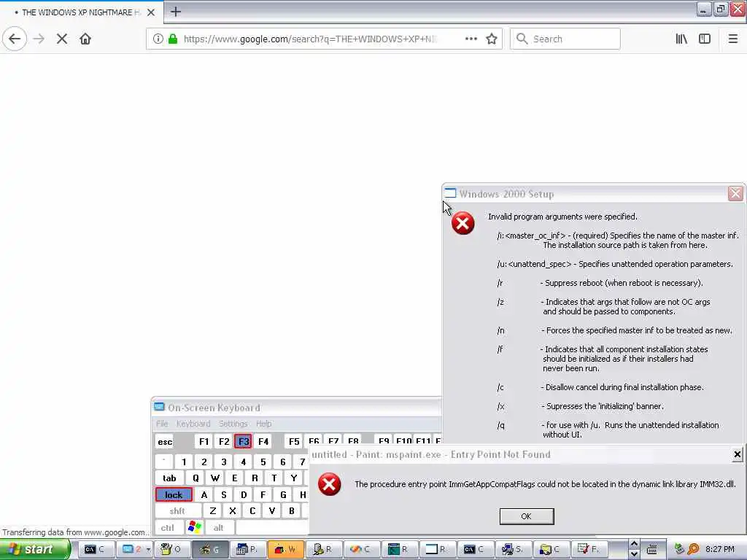Open page actions three-dot menu

pyautogui.click(x=471, y=39)
